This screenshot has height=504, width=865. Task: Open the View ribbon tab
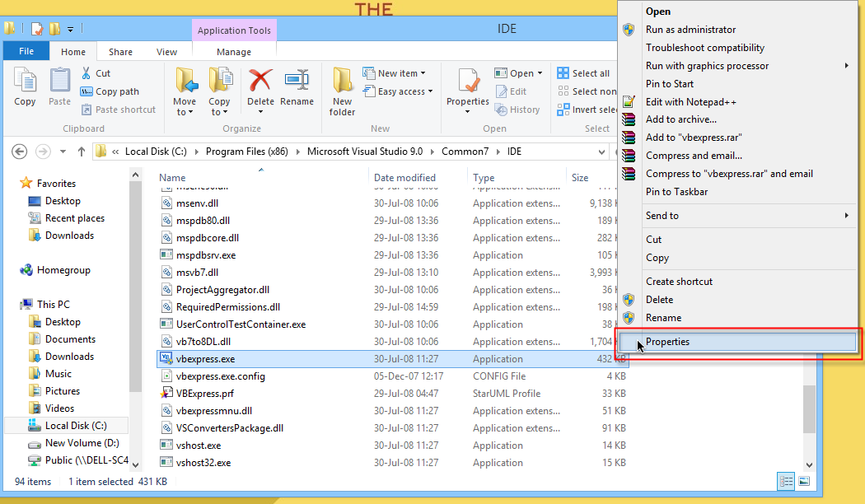tap(166, 52)
